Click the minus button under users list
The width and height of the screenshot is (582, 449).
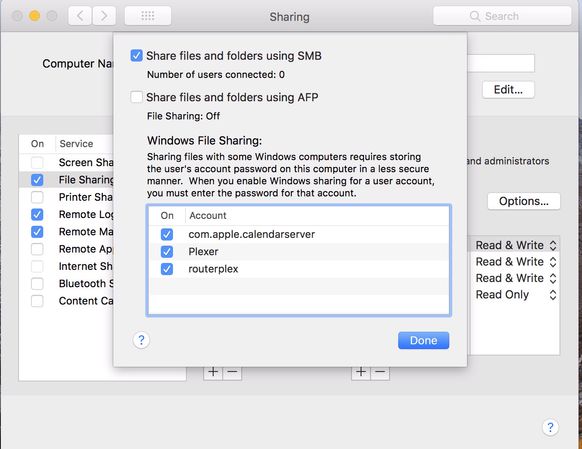point(380,372)
